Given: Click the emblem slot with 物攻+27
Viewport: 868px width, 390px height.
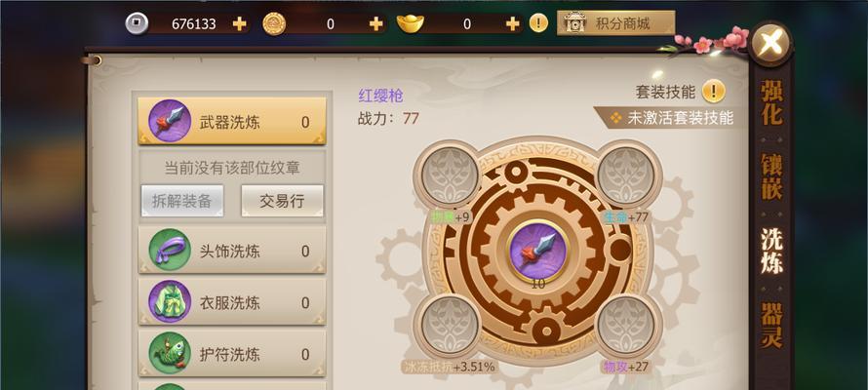Looking at the screenshot, I should [627, 325].
